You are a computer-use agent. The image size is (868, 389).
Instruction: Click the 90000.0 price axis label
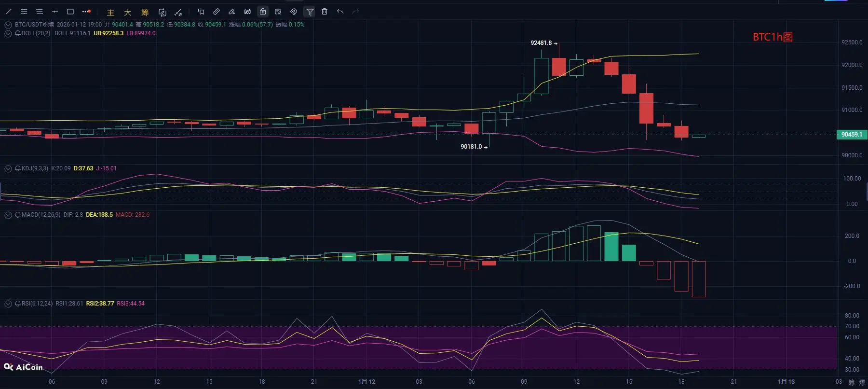(x=852, y=155)
